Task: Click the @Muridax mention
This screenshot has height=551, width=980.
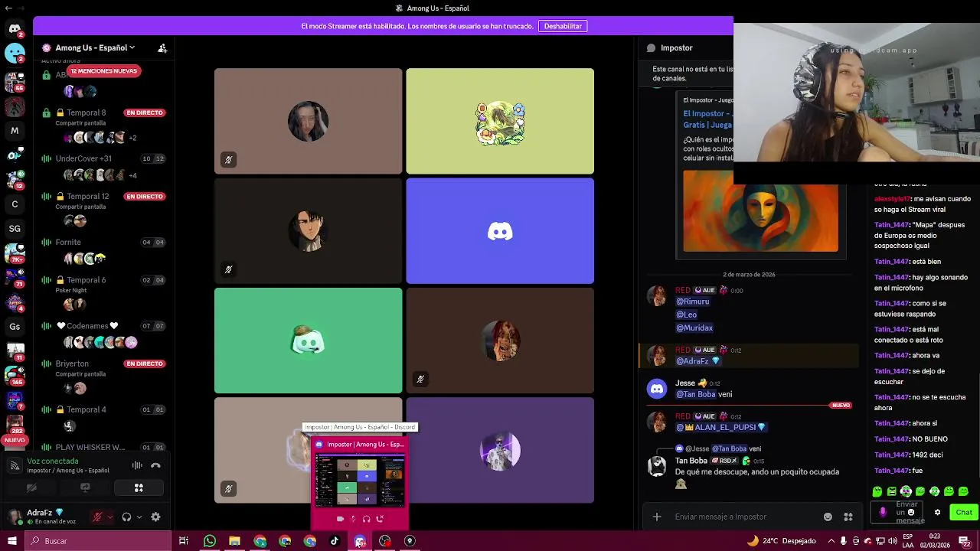Action: coord(694,328)
